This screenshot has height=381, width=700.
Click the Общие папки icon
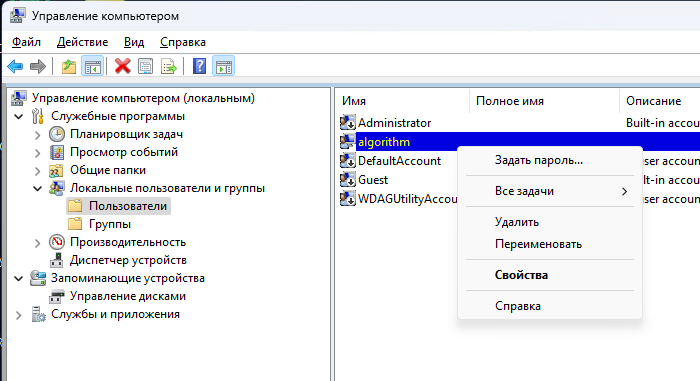(x=56, y=170)
